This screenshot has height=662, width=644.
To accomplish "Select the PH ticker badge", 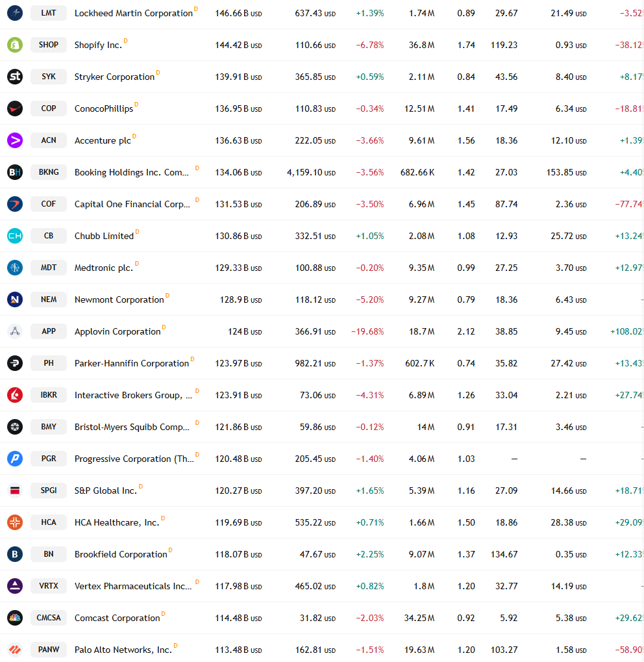I will 49,363.
